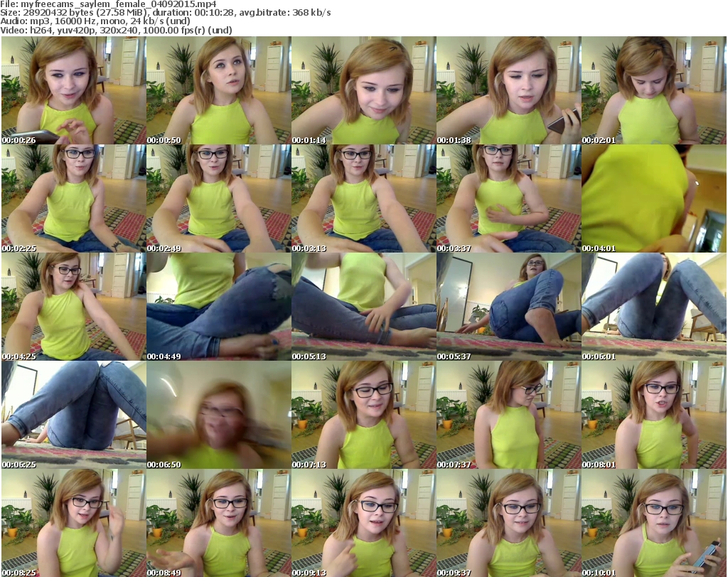Select the 00:06:25 thumbnail
This screenshot has height=577, width=728.
click(73, 415)
